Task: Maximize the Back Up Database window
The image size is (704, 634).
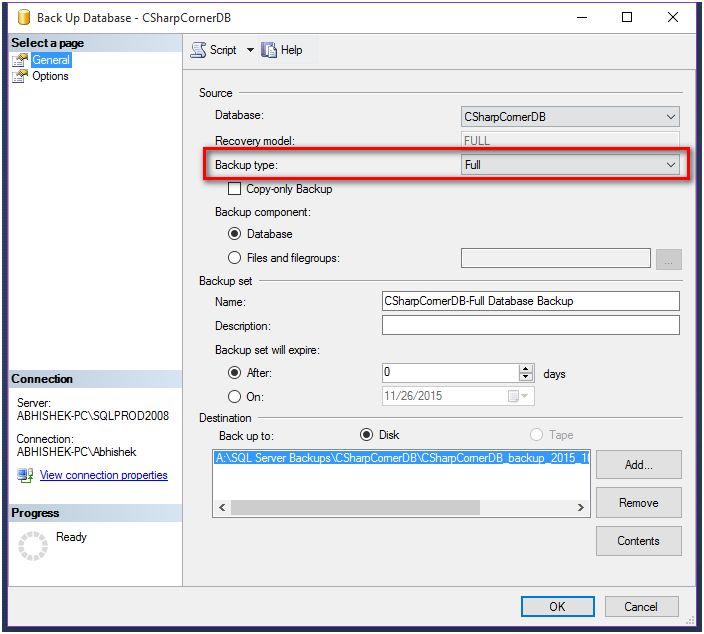Action: click(627, 18)
